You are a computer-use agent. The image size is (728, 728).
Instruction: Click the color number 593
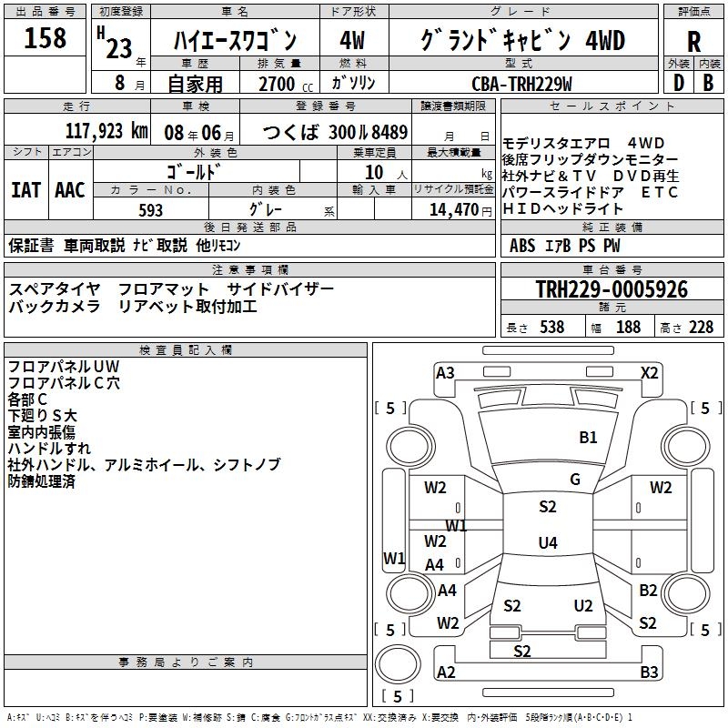[x=151, y=210]
